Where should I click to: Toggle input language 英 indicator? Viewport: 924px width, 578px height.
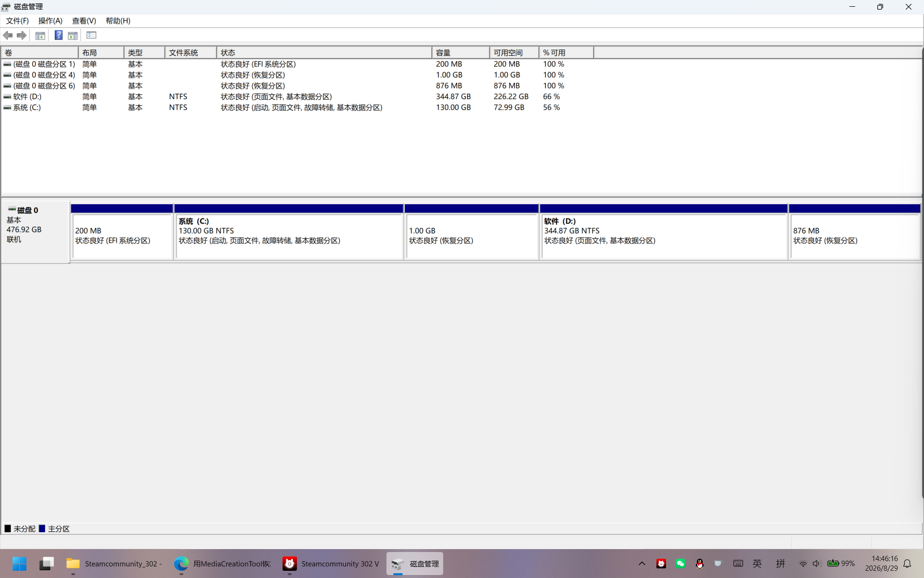pyautogui.click(x=757, y=564)
